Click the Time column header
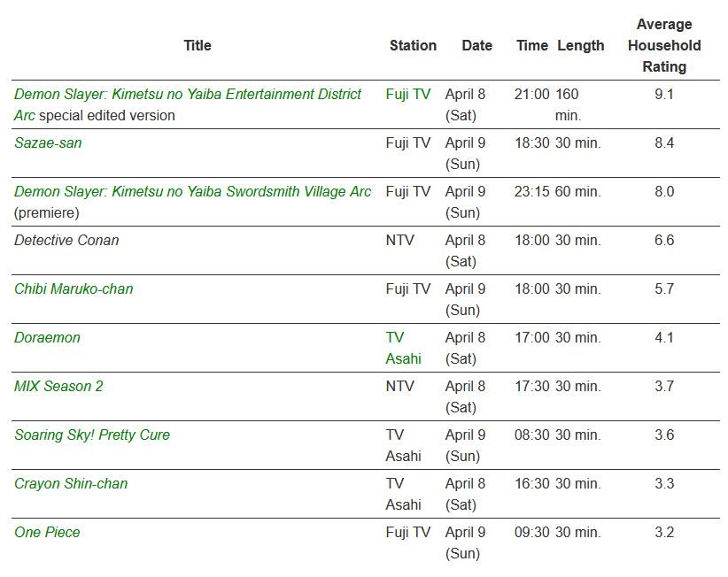The image size is (728, 577). (532, 45)
